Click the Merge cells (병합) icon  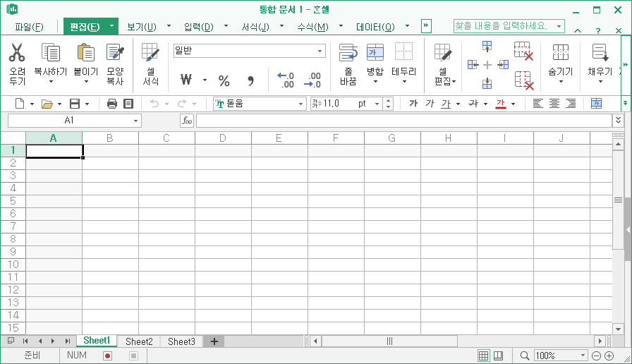click(x=375, y=53)
